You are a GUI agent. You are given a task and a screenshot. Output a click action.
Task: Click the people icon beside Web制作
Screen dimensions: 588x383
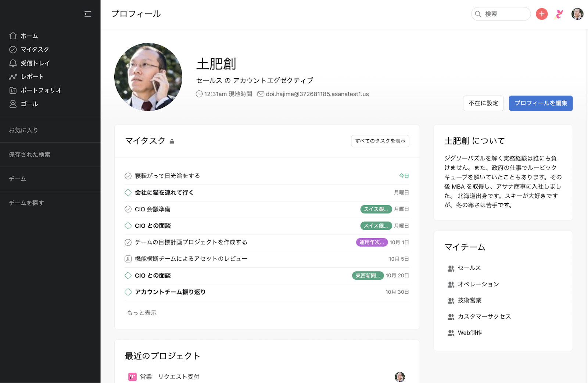451,333
